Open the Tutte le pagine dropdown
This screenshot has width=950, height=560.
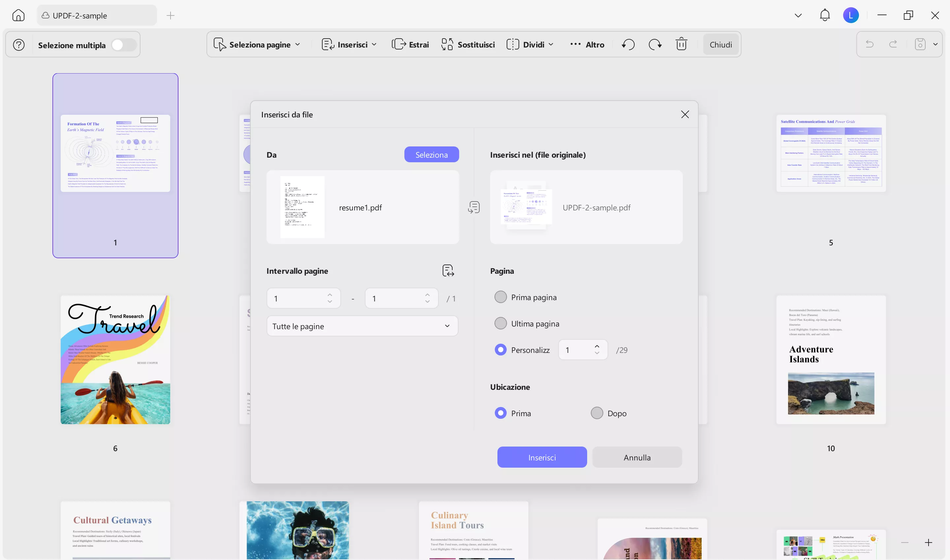362,326
